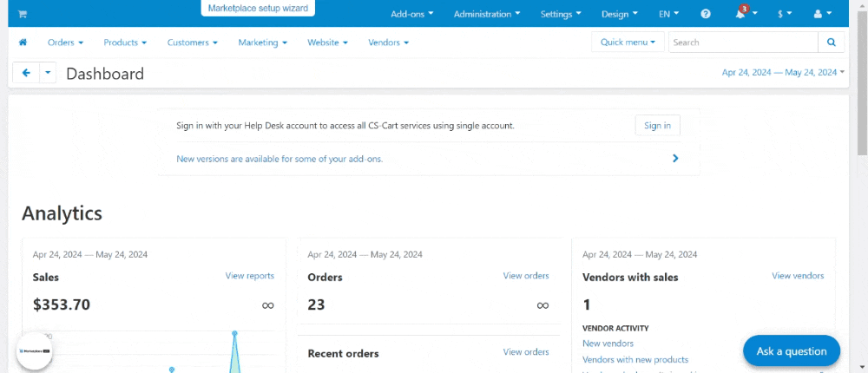Click Ask a question chat button
This screenshot has height=373, width=868.
(792, 350)
